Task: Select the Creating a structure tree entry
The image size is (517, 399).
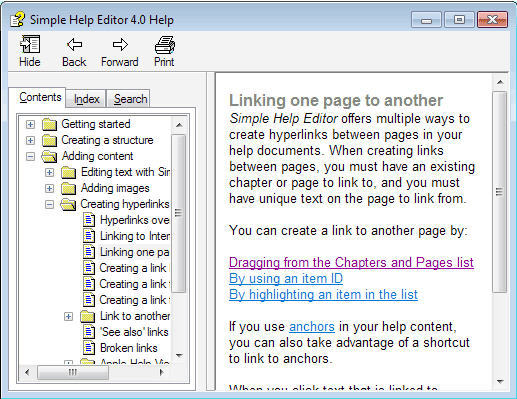Action: (107, 140)
